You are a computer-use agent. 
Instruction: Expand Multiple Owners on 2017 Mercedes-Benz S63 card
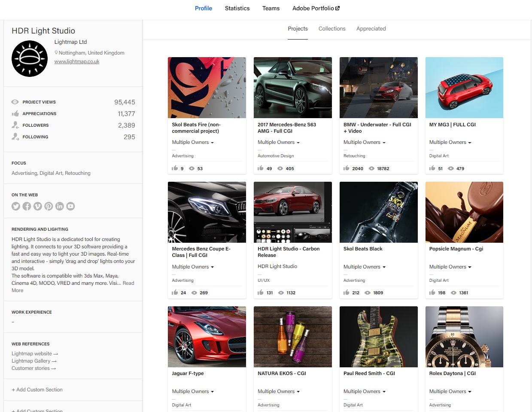(279, 142)
